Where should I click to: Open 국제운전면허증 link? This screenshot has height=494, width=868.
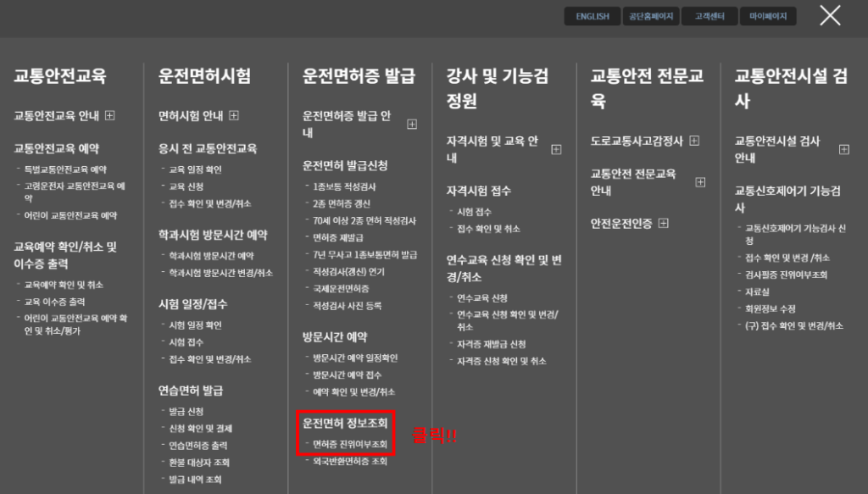click(341, 289)
